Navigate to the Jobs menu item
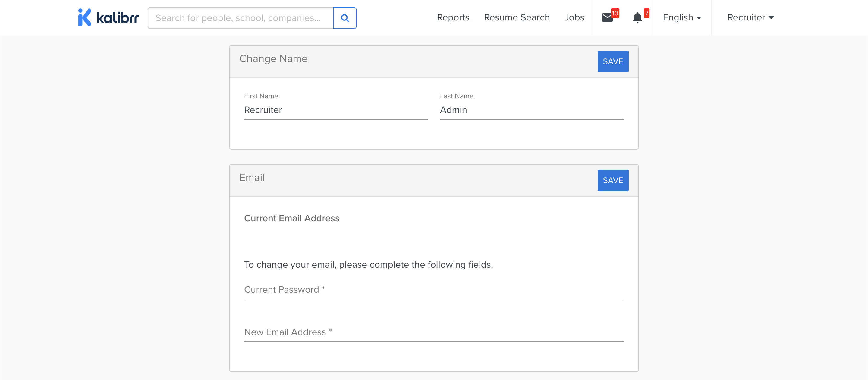Image resolution: width=868 pixels, height=380 pixels. coord(574,17)
